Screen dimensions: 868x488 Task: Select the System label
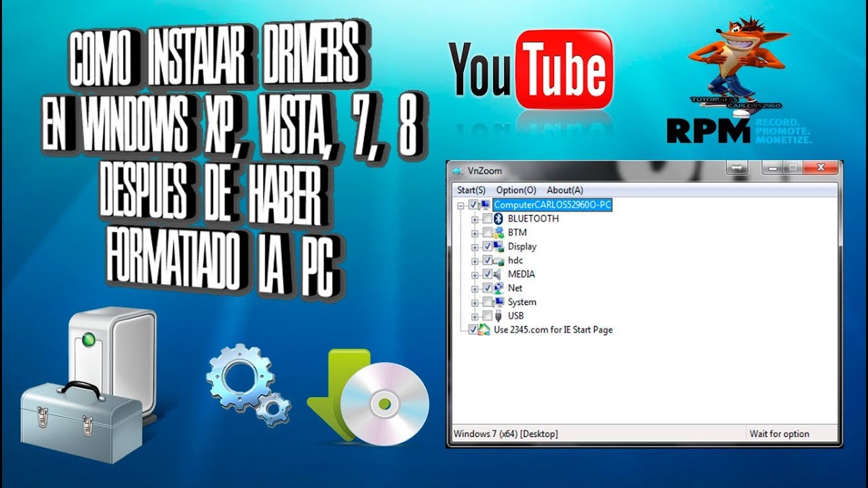pos(522,302)
